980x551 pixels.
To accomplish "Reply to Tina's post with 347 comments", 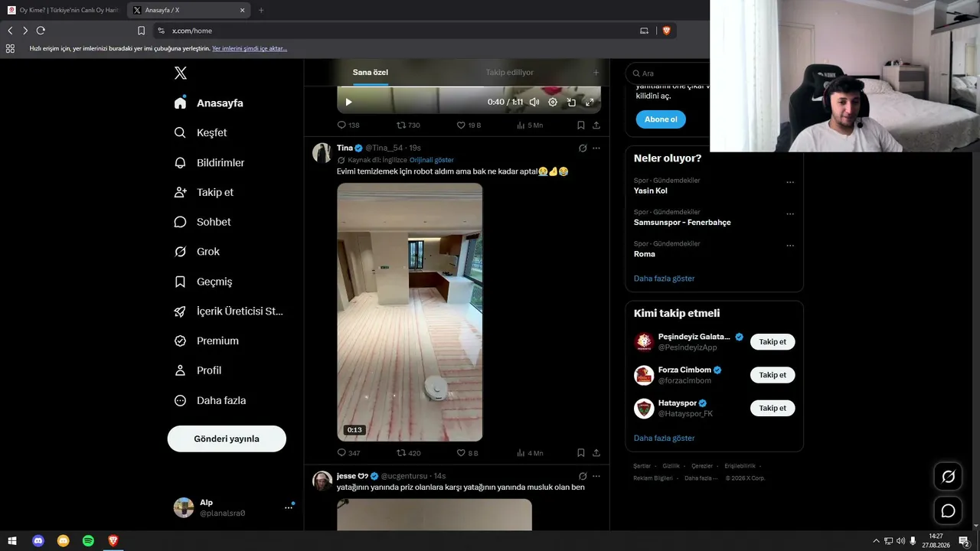I will 348,453.
